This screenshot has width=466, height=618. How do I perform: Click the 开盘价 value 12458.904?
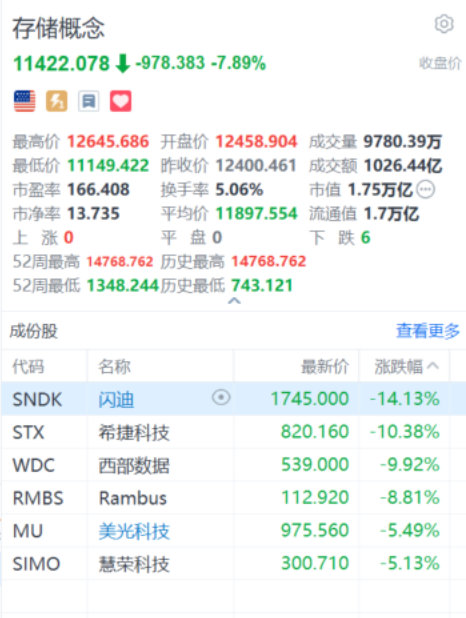pyautogui.click(x=256, y=141)
